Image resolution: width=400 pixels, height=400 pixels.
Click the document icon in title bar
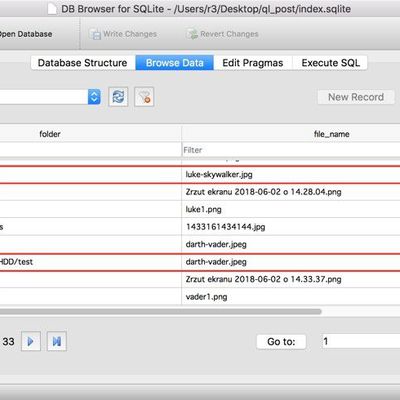(52, 9)
